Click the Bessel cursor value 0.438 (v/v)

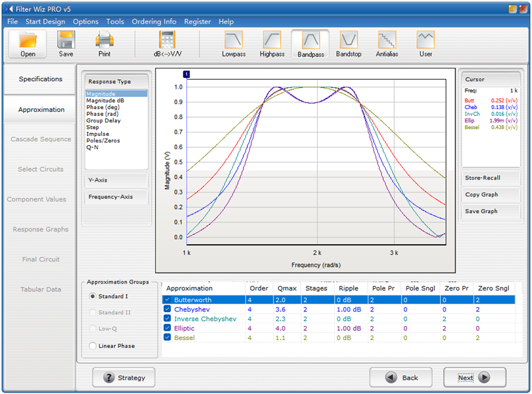point(504,127)
